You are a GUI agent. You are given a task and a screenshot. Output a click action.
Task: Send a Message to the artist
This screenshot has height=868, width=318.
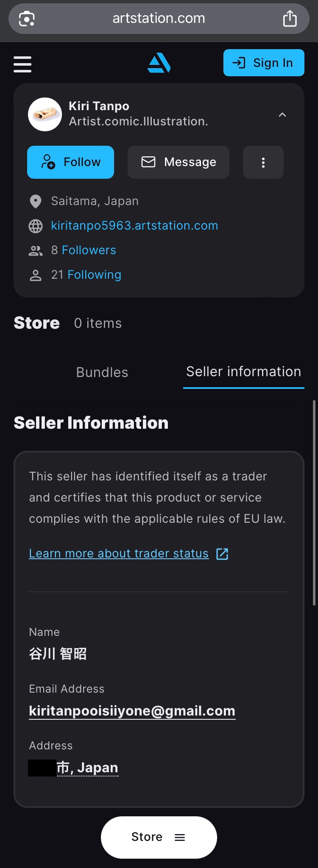(x=179, y=162)
